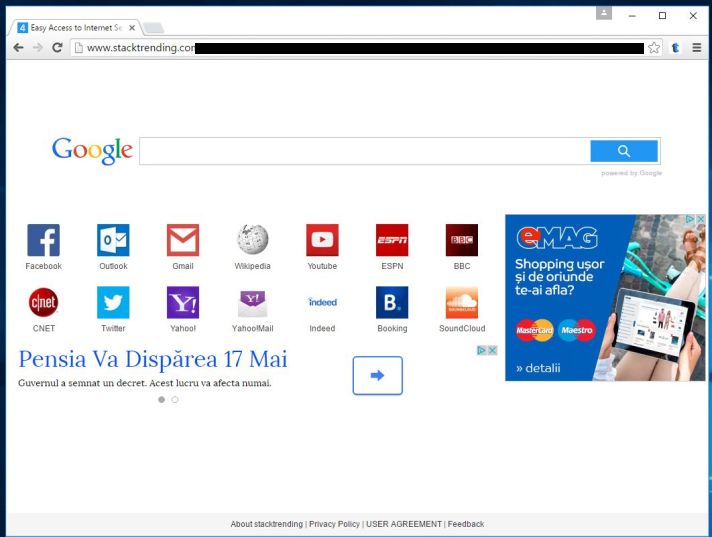Viewport: 712px width, 537px height.
Task: Minimize the browser window
Action: tap(632, 16)
